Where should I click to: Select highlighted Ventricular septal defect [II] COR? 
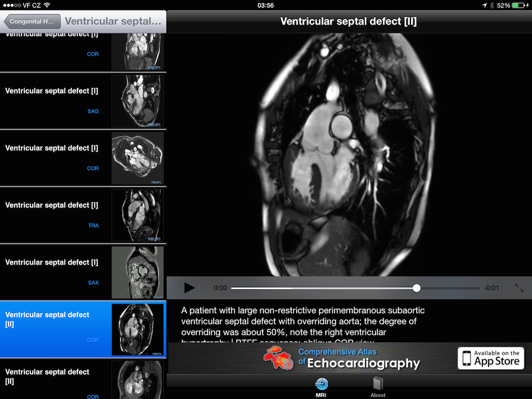click(83, 329)
